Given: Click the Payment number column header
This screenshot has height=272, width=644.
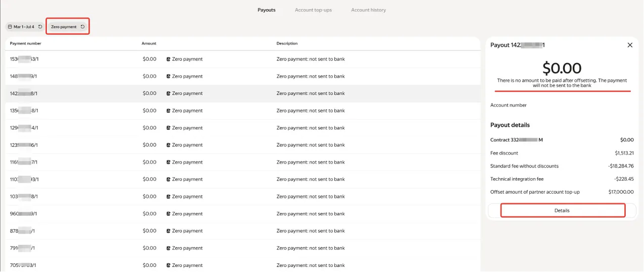Looking at the screenshot, I should click(26, 43).
